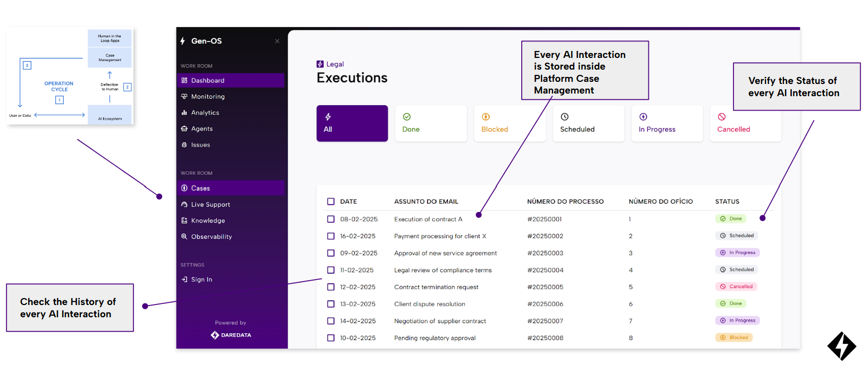
Task: Click the Done status badge for #20250006
Action: [x=731, y=303]
